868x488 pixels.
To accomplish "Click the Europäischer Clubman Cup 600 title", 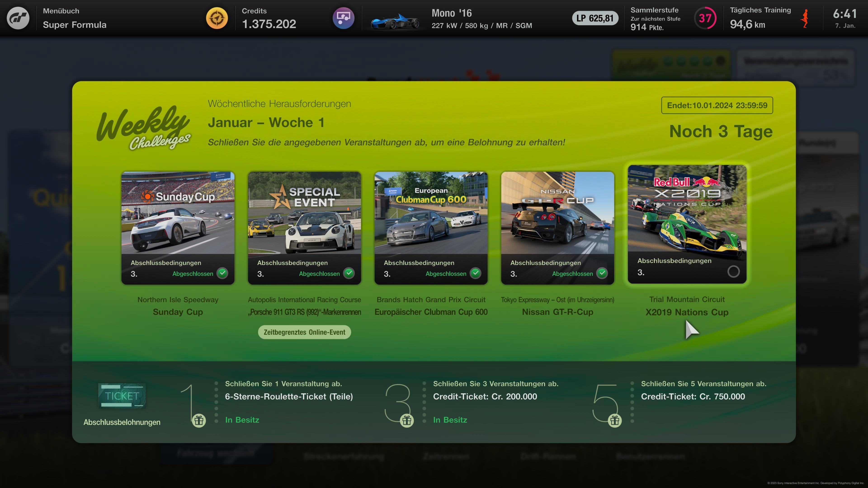I will pos(431,312).
